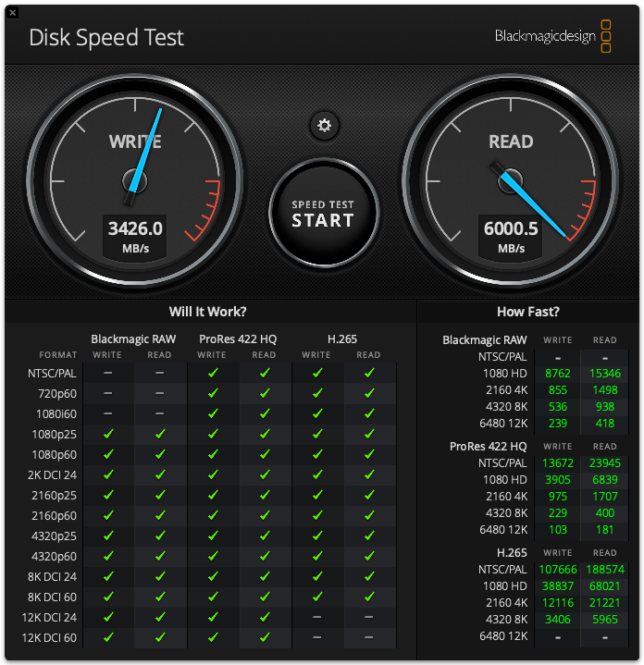
Task: Click the 'How Fast?' panel heading
Action: (x=527, y=312)
